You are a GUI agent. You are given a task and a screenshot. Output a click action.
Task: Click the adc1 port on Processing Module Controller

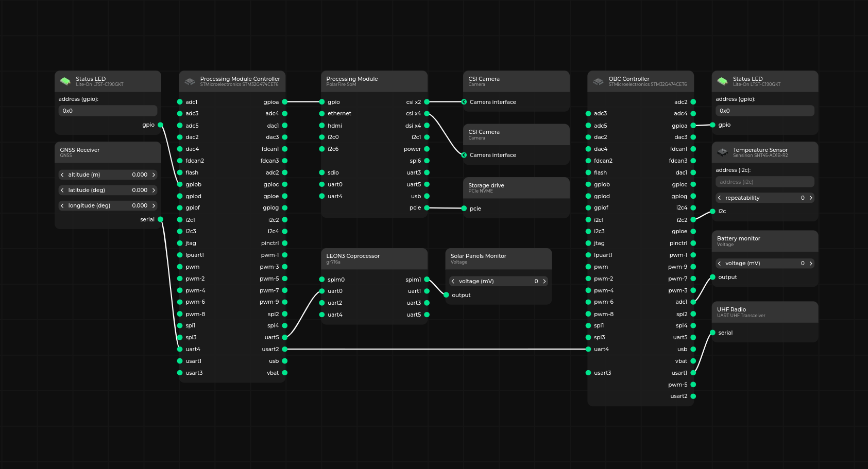pos(180,102)
